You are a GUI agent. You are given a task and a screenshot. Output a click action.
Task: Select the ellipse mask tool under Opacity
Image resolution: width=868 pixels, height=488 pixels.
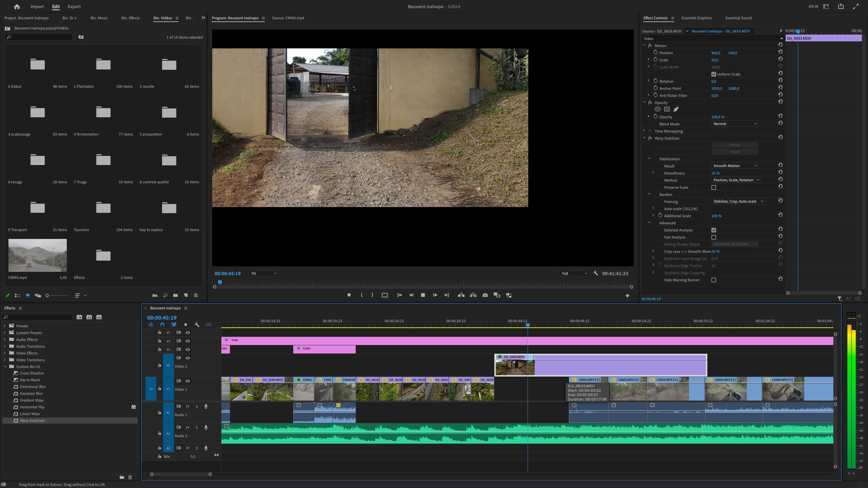point(657,109)
